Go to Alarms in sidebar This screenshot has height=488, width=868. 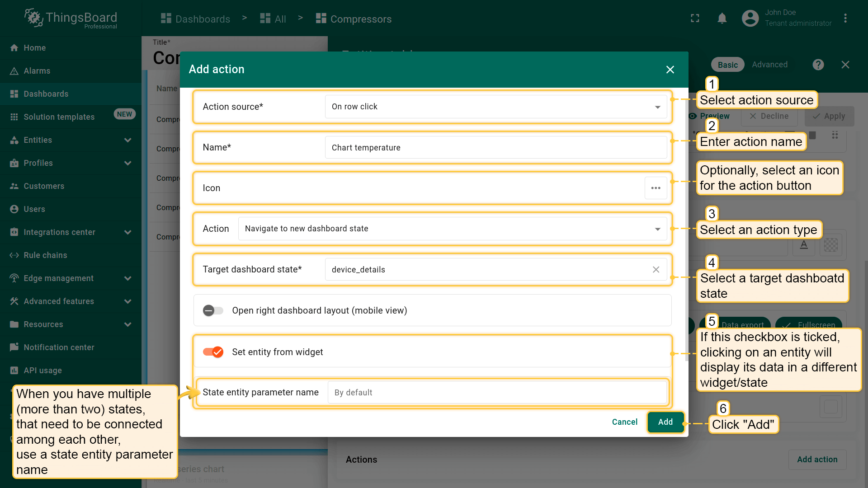click(37, 71)
